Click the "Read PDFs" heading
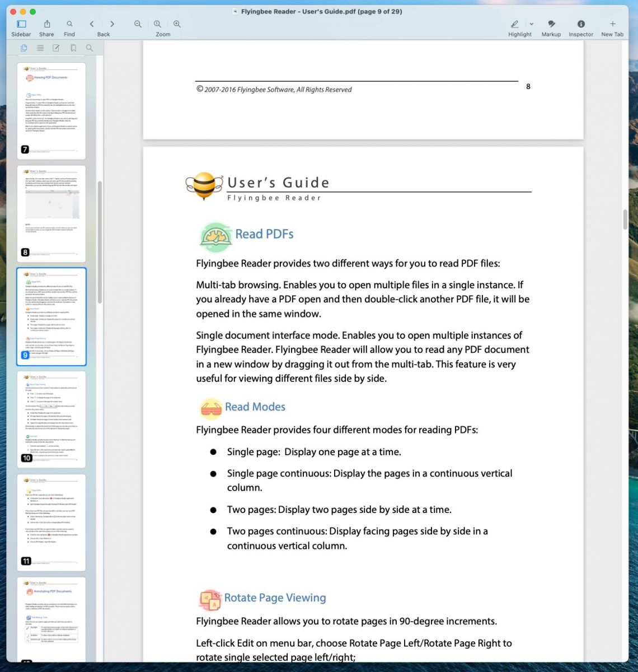Screen dimensions: 638x672 click(264, 234)
